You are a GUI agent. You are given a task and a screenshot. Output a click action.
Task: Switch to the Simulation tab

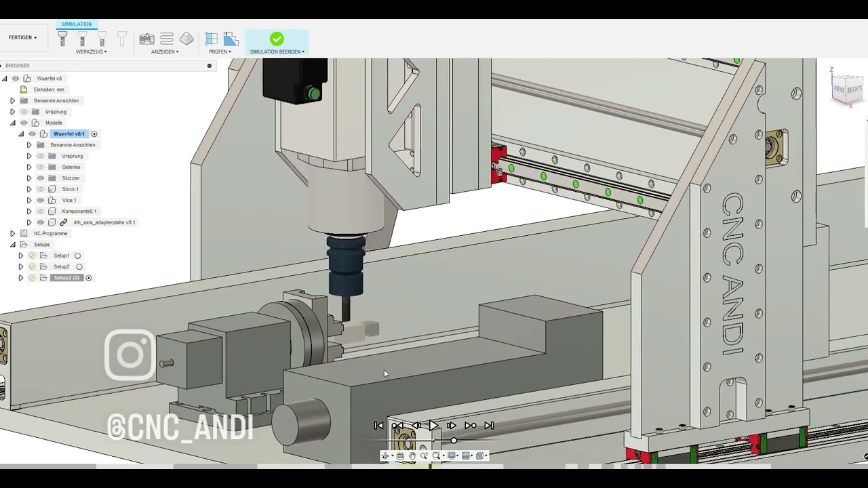(x=77, y=24)
